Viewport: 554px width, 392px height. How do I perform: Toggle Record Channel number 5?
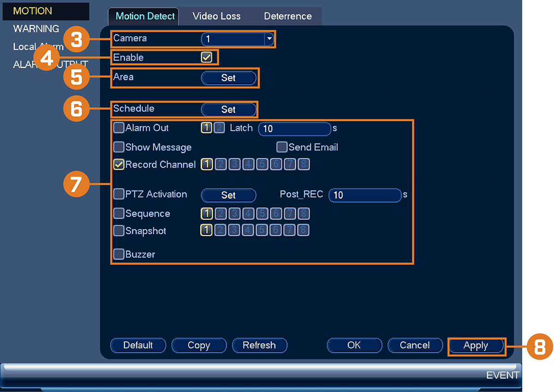coord(262,164)
